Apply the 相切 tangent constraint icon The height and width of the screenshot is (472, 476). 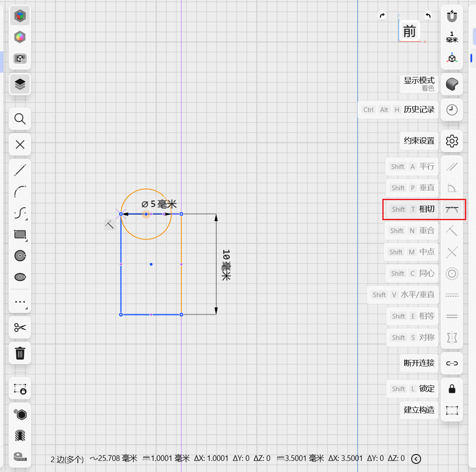tap(452, 209)
